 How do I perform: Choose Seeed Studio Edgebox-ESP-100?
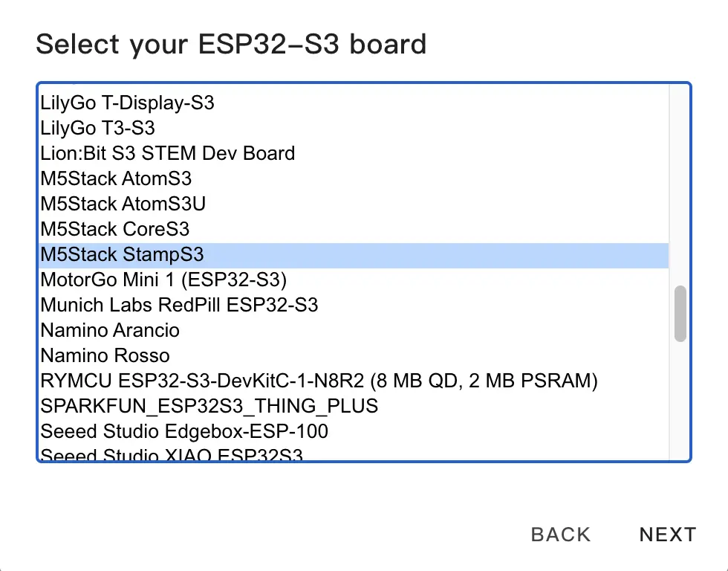pyautogui.click(x=184, y=431)
